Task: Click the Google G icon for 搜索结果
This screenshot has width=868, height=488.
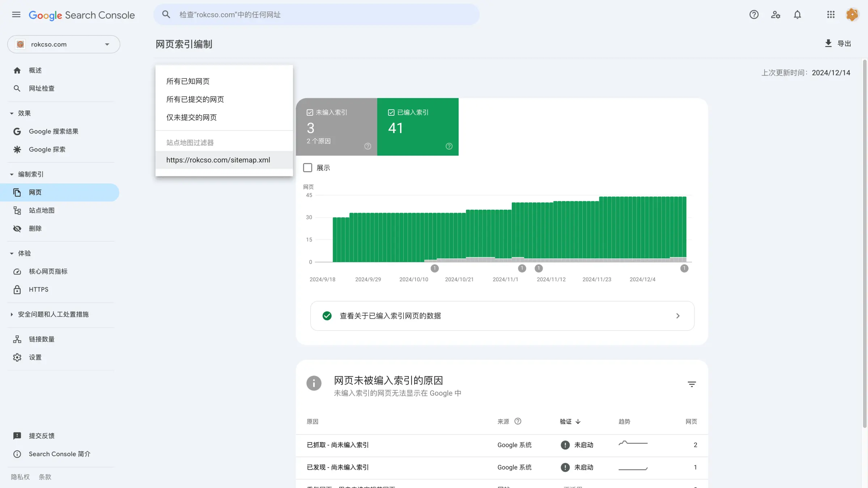Action: pyautogui.click(x=17, y=132)
